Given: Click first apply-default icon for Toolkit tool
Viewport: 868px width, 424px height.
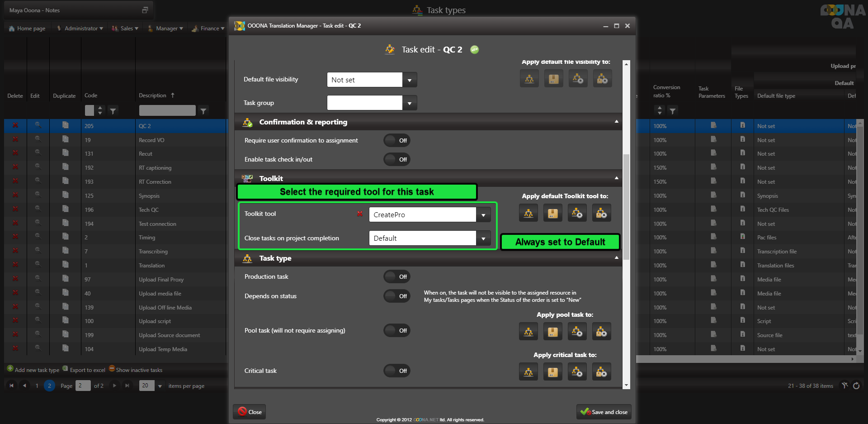Looking at the screenshot, I should [528, 213].
